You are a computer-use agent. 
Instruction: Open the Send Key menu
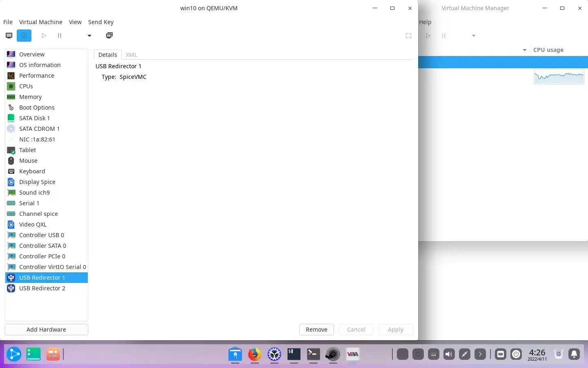(101, 22)
